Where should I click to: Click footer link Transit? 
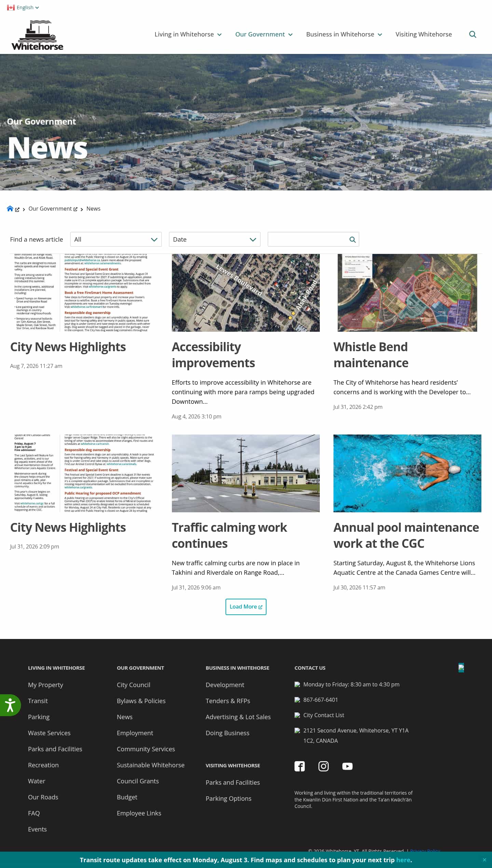[x=38, y=701]
